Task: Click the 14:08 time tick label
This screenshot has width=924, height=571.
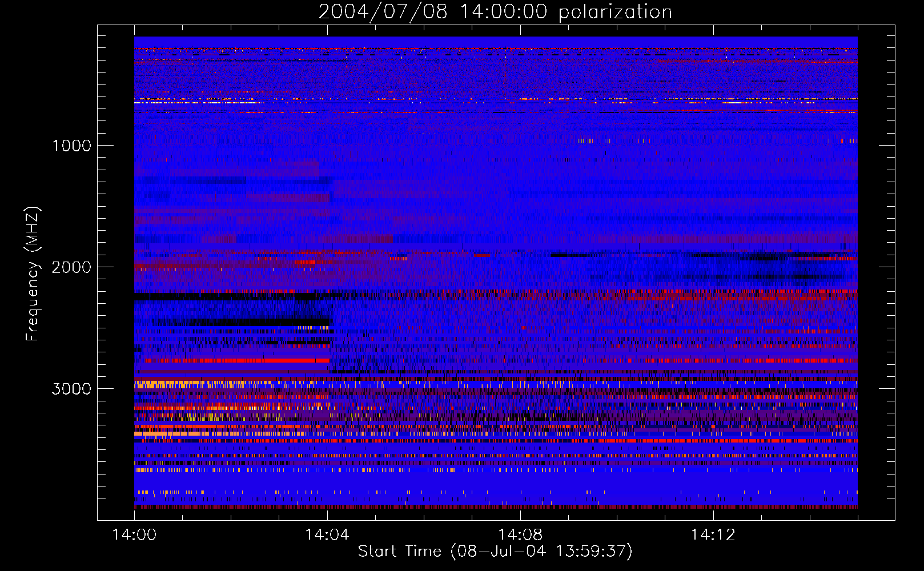Action: pos(520,534)
